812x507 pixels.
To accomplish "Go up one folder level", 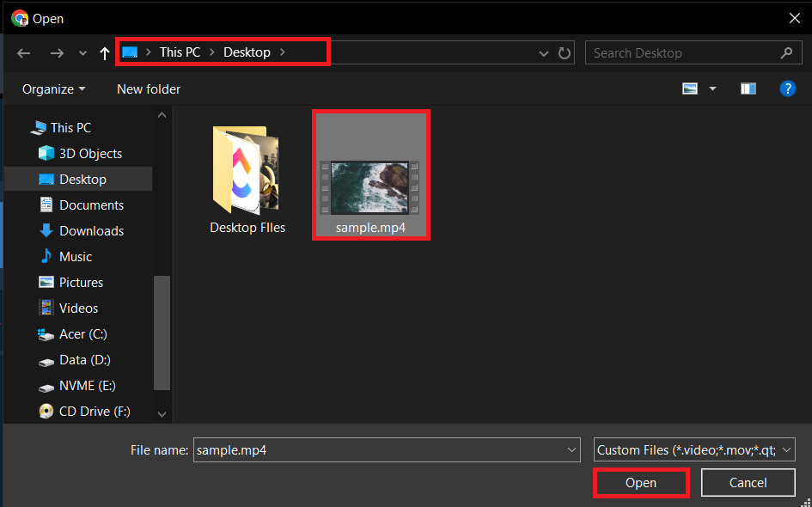I will click(104, 52).
